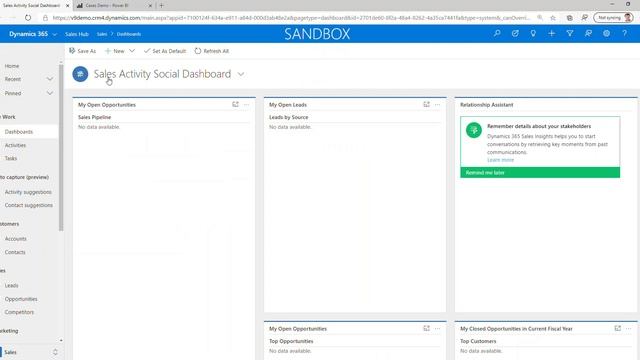Click the browser address bar URL
This screenshot has height=360, width=640.
(291, 18)
